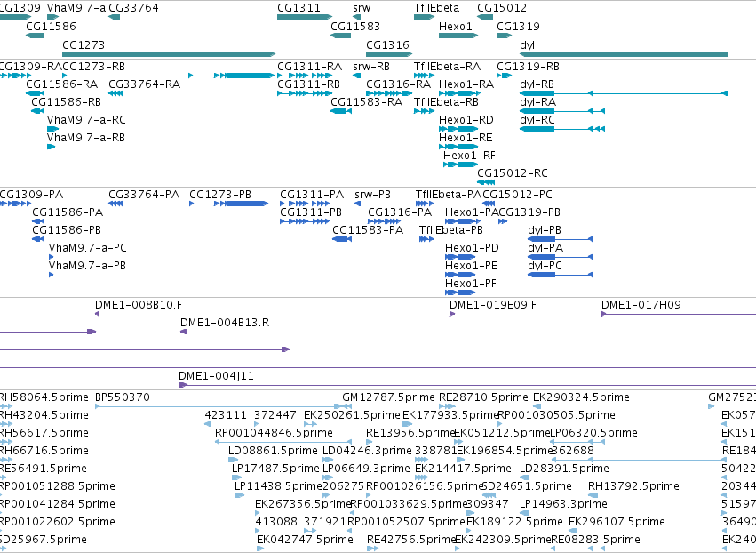Select EST EK290324.5prime
The width and height of the screenshot is (756, 553).
click(538, 406)
